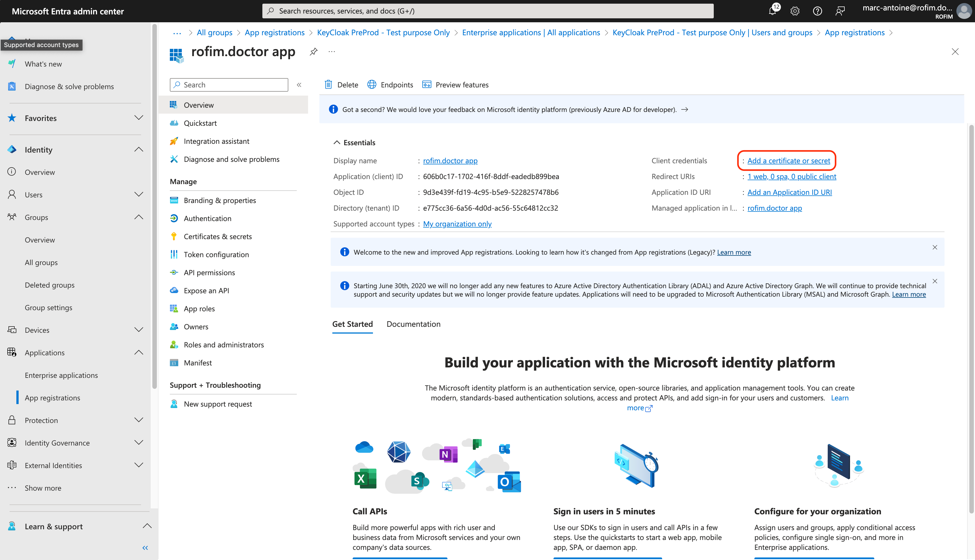
Task: Select API permissions in Manage menu
Action: click(x=209, y=273)
